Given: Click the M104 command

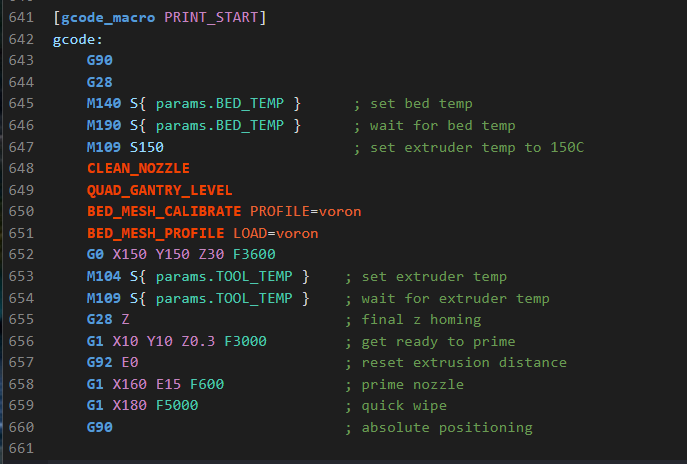Looking at the screenshot, I should tap(104, 276).
